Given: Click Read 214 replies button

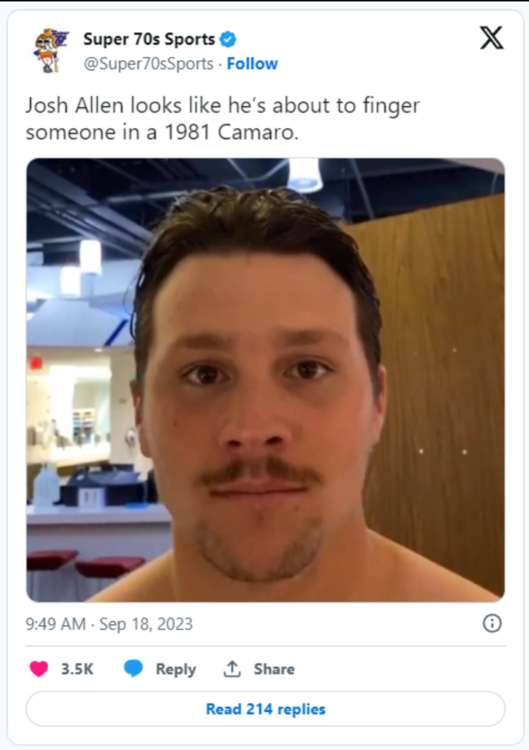Looking at the screenshot, I should [x=265, y=709].
